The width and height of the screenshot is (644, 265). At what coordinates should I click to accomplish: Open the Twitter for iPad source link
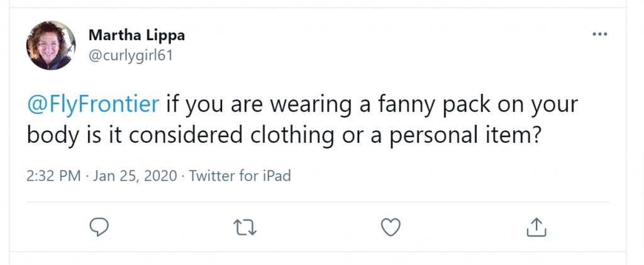(x=240, y=176)
